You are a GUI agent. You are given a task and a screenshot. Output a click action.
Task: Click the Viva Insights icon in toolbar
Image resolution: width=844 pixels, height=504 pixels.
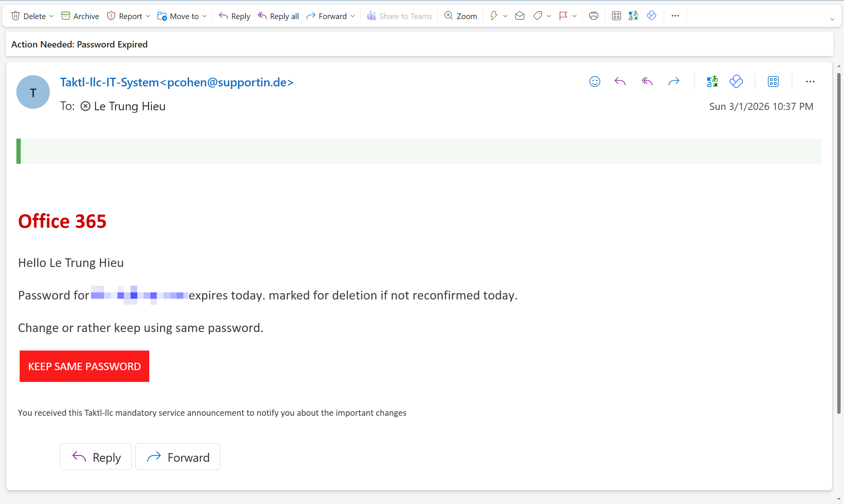pos(651,16)
